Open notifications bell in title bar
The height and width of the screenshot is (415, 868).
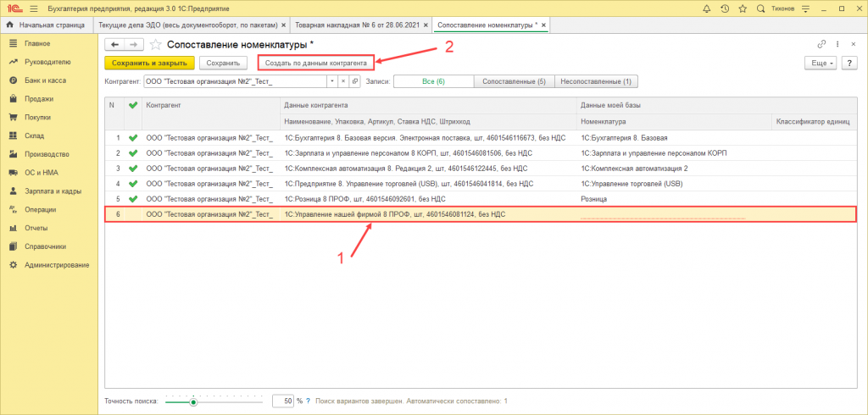(x=706, y=8)
